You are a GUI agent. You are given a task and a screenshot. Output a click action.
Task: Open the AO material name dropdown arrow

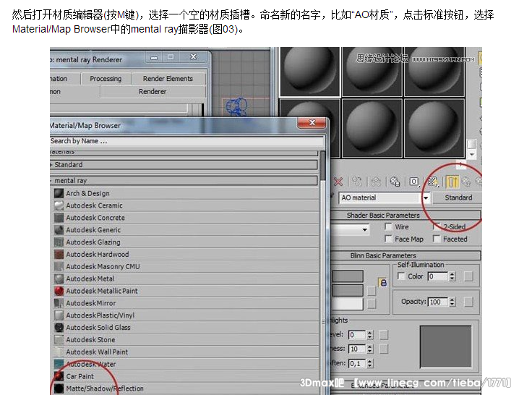click(x=426, y=197)
